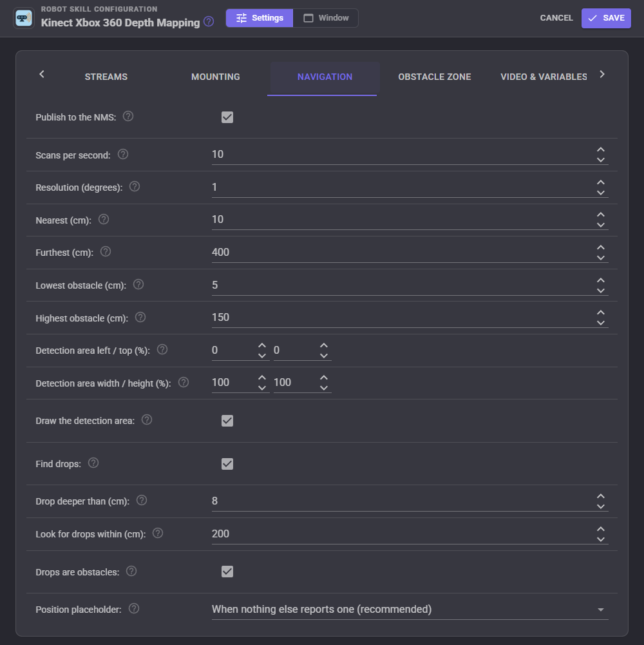Increase Scans per second value
This screenshot has width=644, height=645.
601,149
